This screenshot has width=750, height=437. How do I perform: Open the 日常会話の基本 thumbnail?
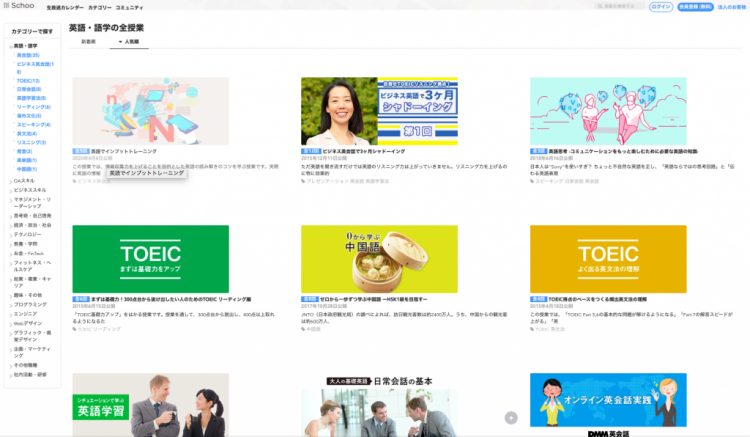click(x=379, y=405)
